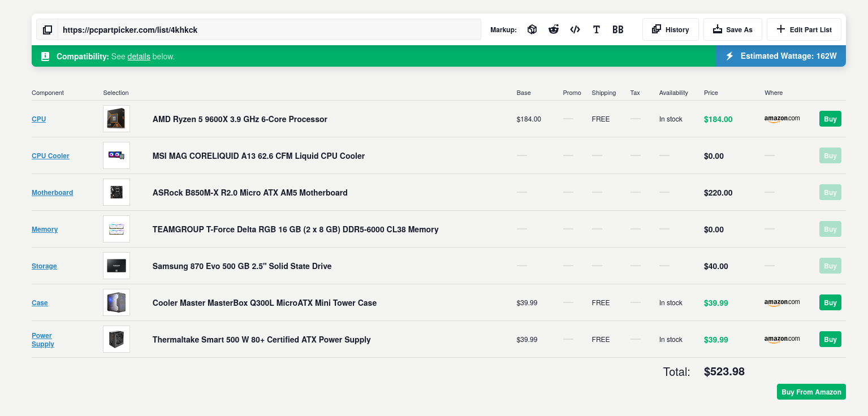
Task: Open TEAMGROUP T-Force Delta RGB product name
Action: [x=296, y=229]
